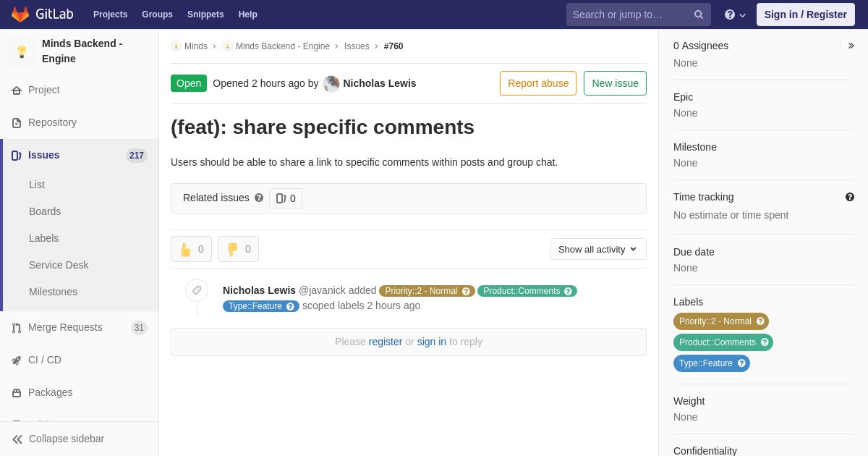Image resolution: width=868 pixels, height=456 pixels.
Task: Open Milestones in sidebar
Action: click(53, 292)
